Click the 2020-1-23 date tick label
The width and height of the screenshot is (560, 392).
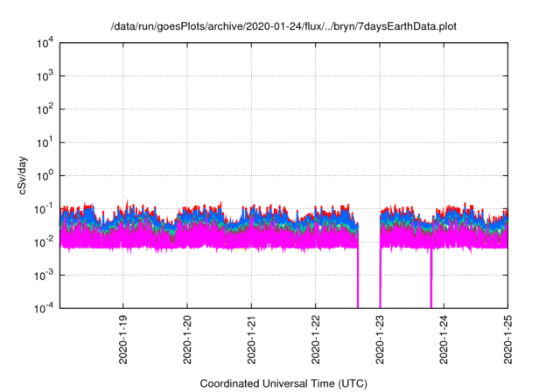(x=379, y=339)
